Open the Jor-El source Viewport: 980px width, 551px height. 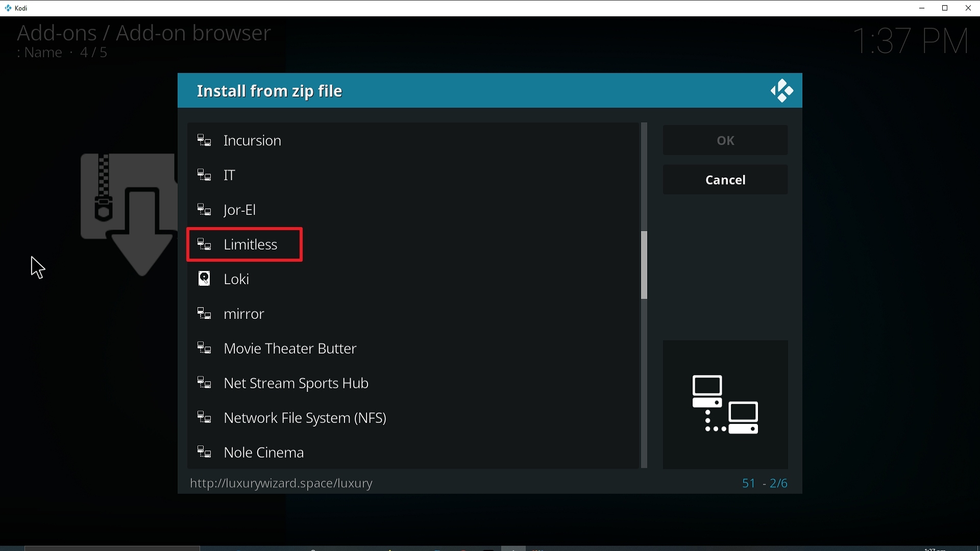click(413, 210)
